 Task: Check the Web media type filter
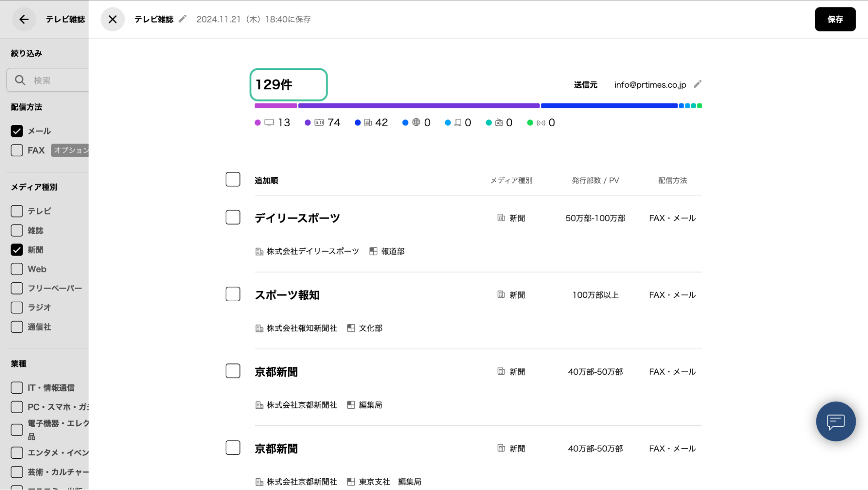(x=17, y=269)
